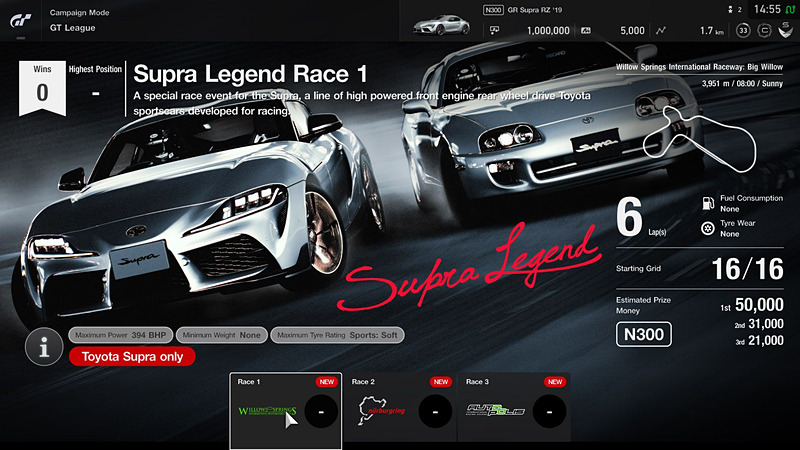Click the sportsmanship rating S badge

tap(785, 30)
